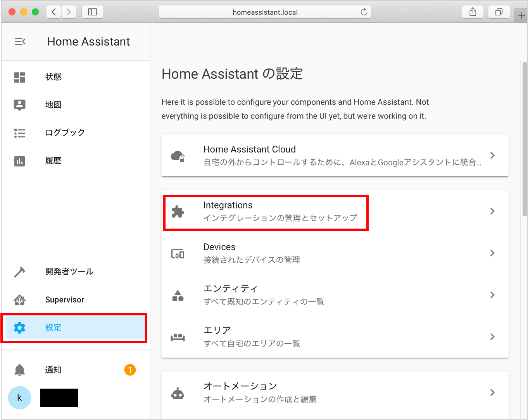Click the 'Home Assistant の設定' heading
Screen dimensions: 528x420
coord(232,74)
